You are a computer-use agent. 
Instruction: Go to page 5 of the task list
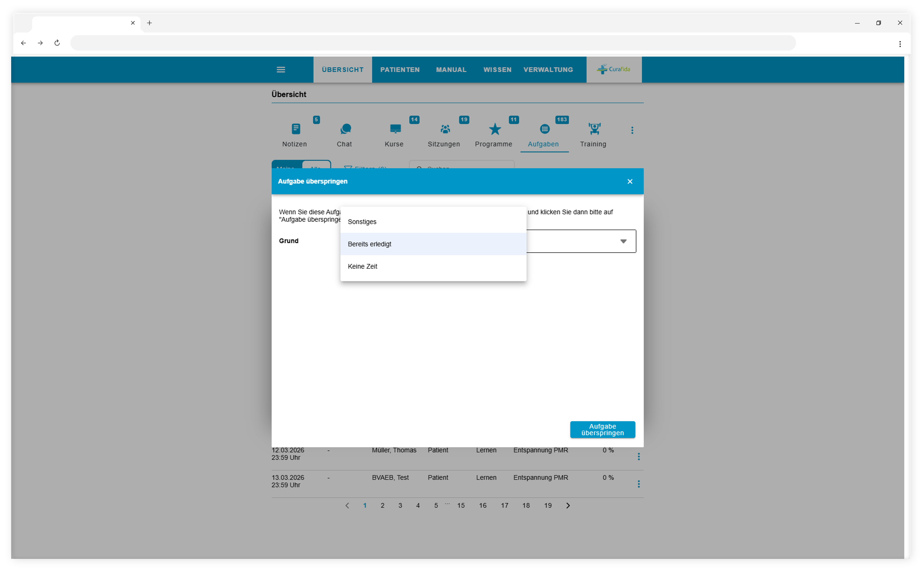click(436, 505)
